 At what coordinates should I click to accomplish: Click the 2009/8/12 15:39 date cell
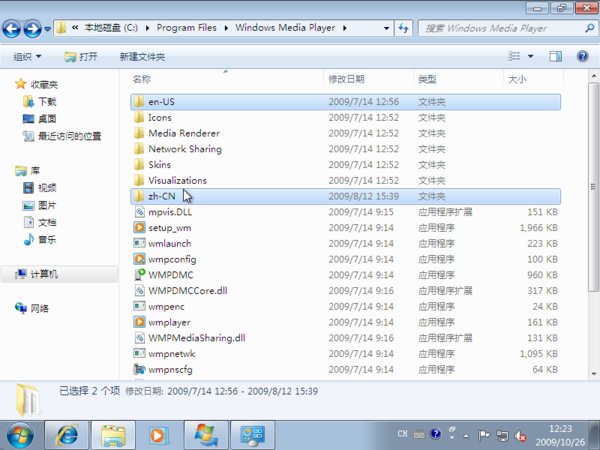click(364, 196)
